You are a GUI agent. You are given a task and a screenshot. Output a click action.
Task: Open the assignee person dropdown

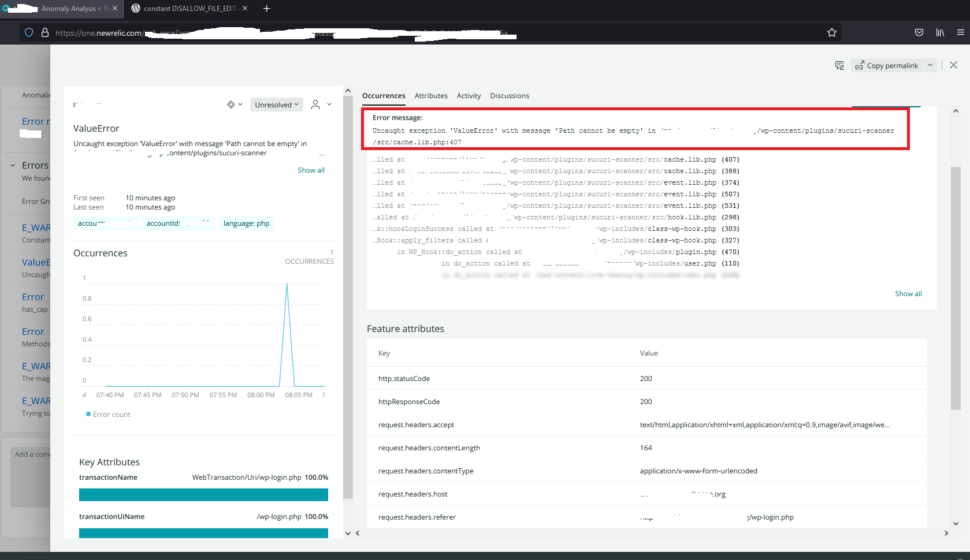[x=321, y=104]
